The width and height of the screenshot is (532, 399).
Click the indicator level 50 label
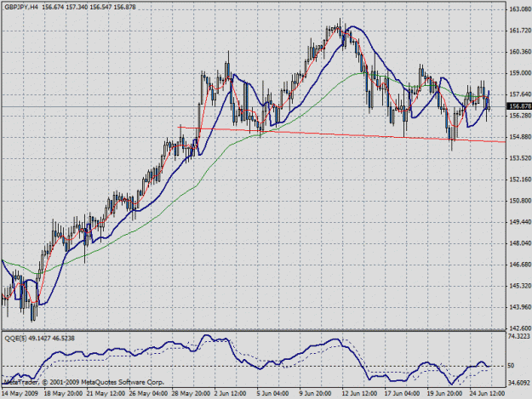coord(512,366)
